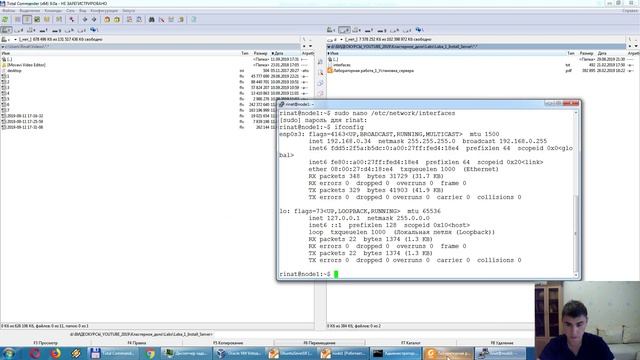640x360 pixels.
Task: Switch to Total Commander taskbar button
Action: [x=114, y=353]
